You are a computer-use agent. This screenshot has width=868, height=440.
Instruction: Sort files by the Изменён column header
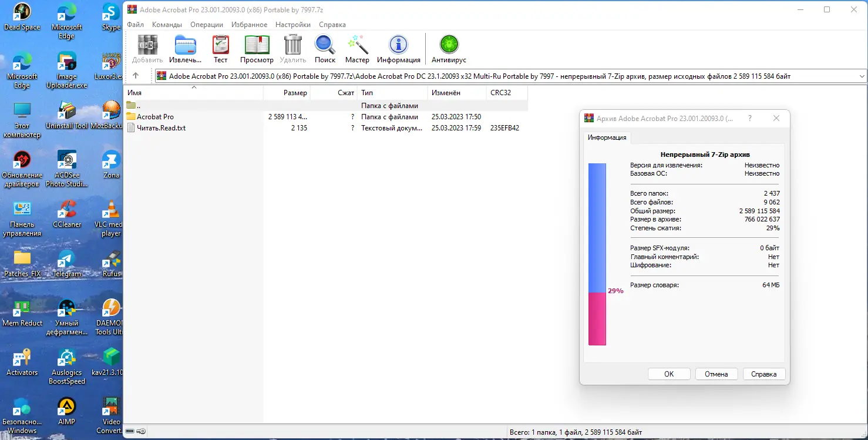coord(457,93)
